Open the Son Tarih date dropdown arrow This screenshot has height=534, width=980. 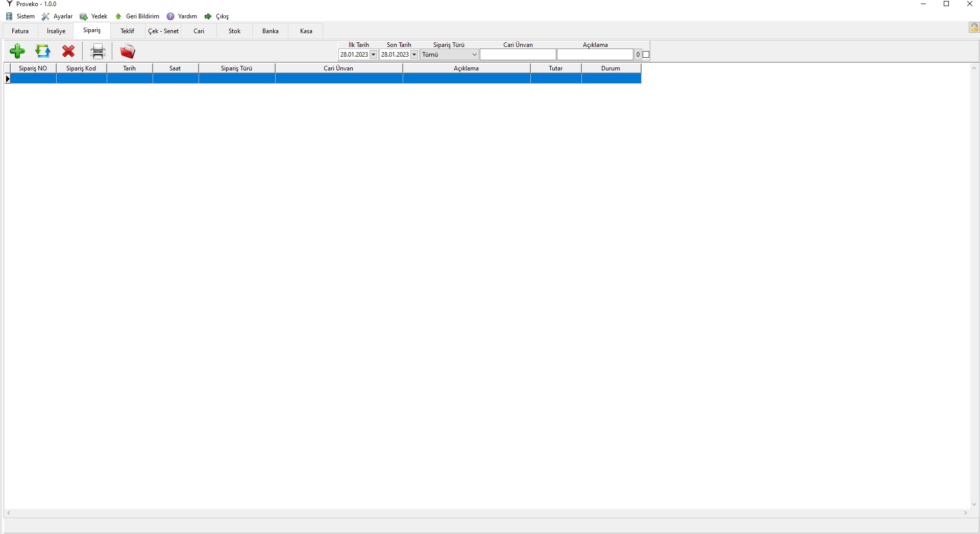coord(414,55)
